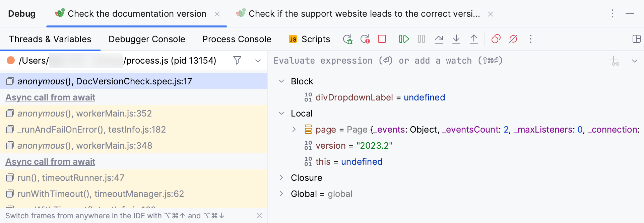Switch to the Debugger Console tab
This screenshot has width=644, height=223.
147,39
